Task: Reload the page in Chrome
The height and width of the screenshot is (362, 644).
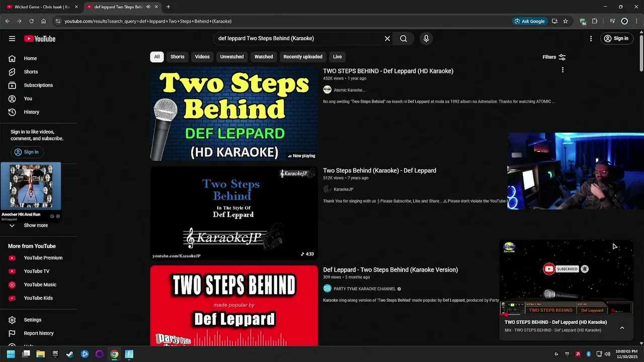Action: [31, 21]
